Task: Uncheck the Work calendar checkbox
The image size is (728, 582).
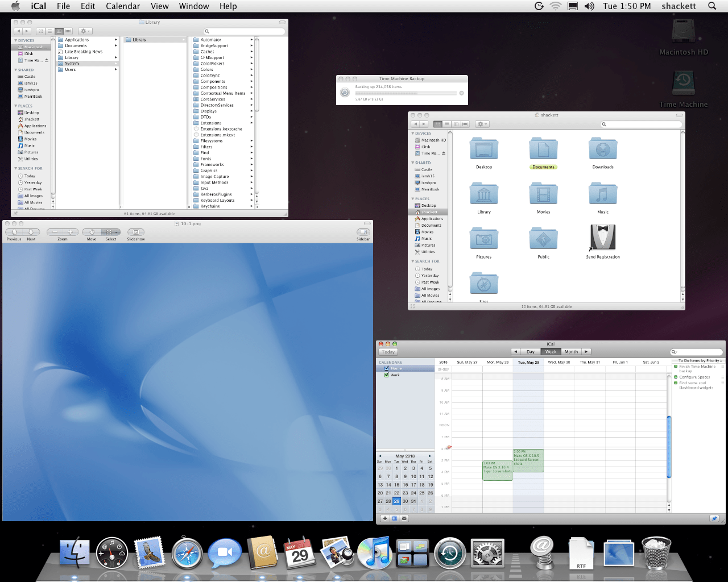Action: (x=387, y=375)
